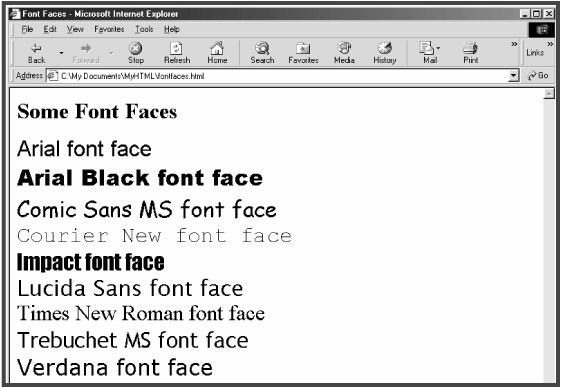Refresh the current page

pos(177,53)
